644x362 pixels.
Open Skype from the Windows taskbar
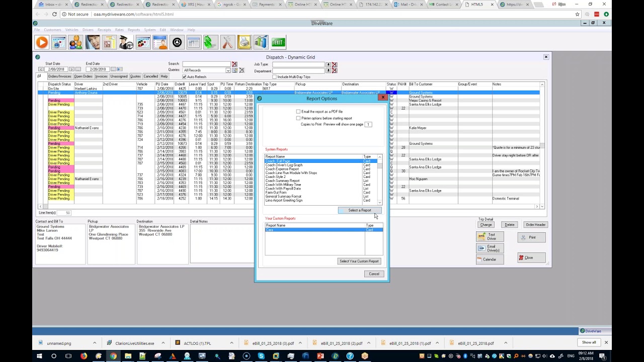(x=261, y=356)
